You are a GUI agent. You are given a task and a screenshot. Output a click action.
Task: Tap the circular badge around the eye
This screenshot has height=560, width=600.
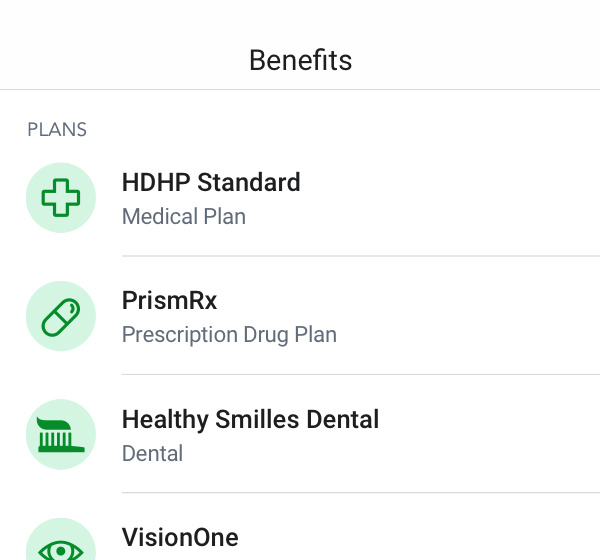(61, 539)
